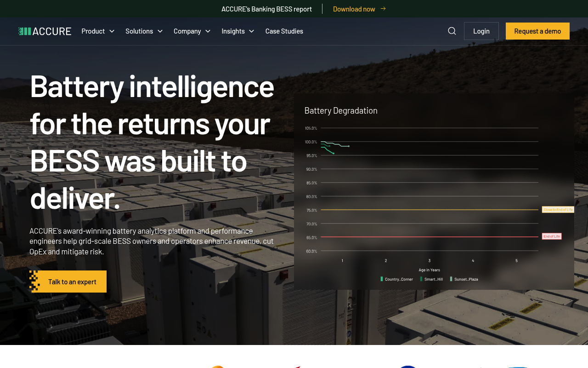Click the Sunset_Plaza legend swatch
588x368 pixels.
tap(451, 279)
